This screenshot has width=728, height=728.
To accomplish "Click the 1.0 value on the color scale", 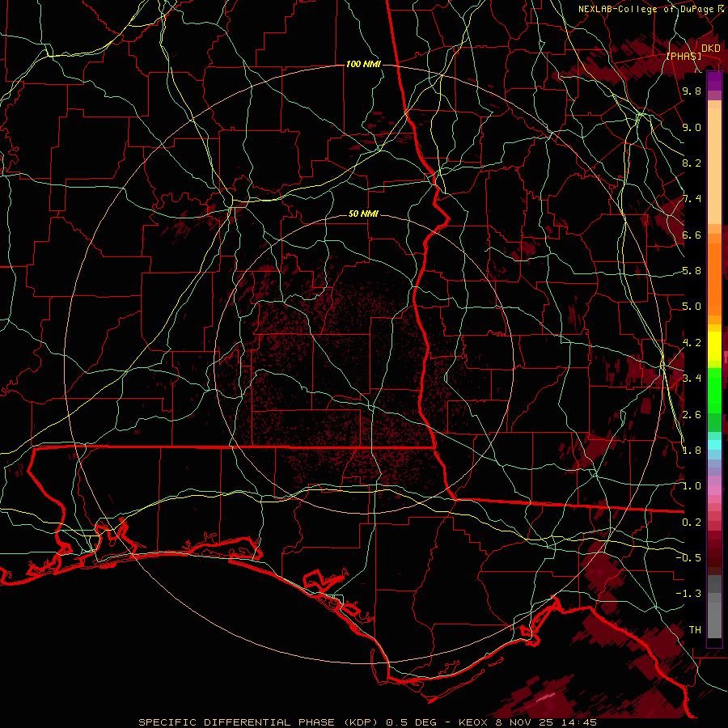I will tap(692, 486).
